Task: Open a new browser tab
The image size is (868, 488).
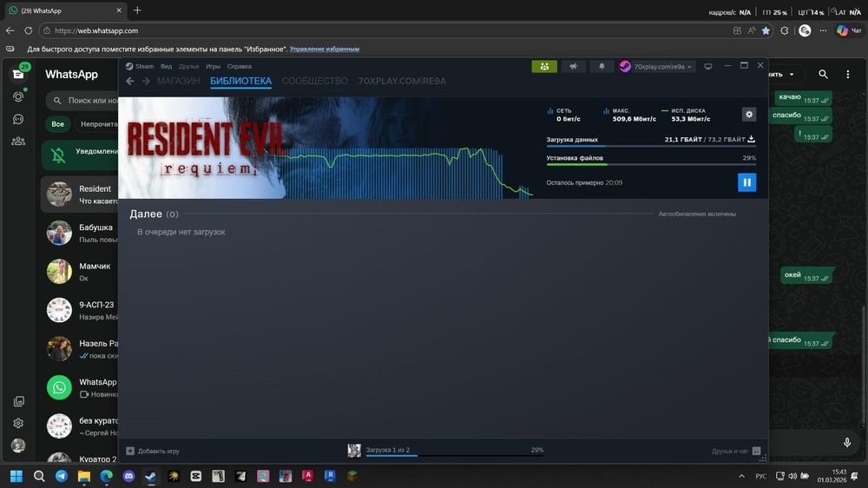Action: 137,10
